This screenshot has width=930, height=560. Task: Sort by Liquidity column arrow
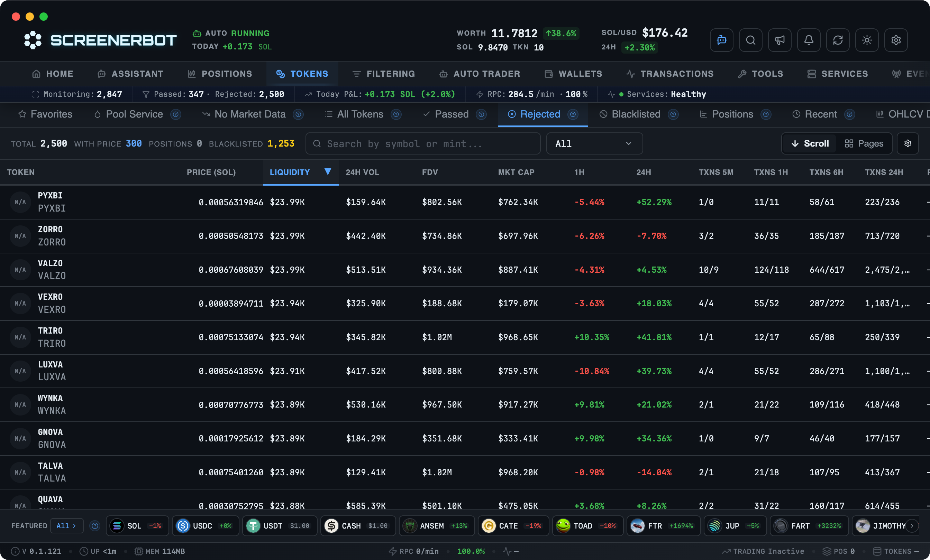coord(328,171)
